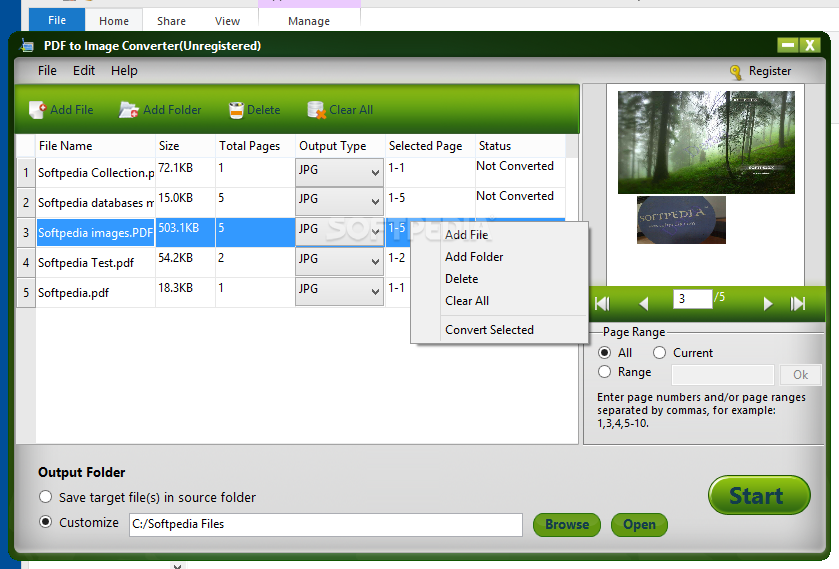Image resolution: width=839 pixels, height=569 pixels.
Task: Jump to last preview page
Action: pos(798,304)
